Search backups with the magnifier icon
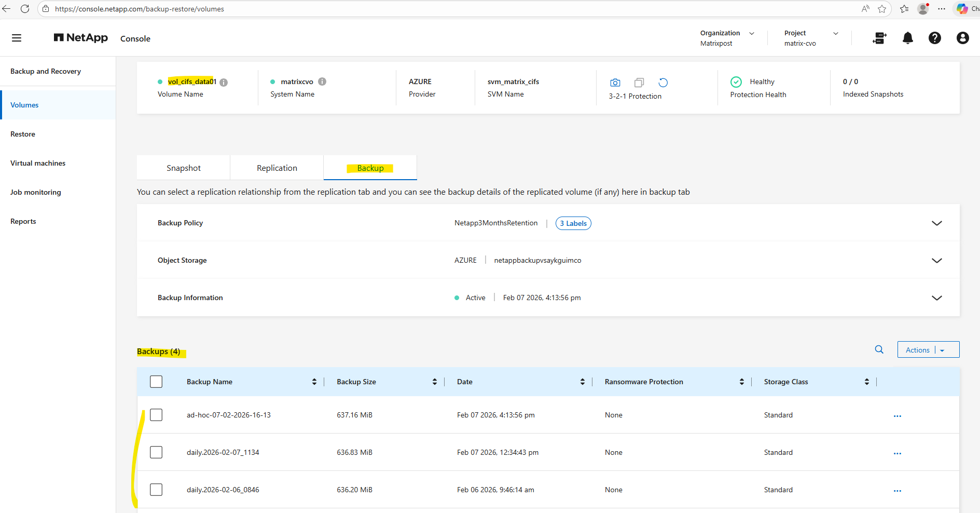This screenshot has height=513, width=980. pyautogui.click(x=879, y=349)
